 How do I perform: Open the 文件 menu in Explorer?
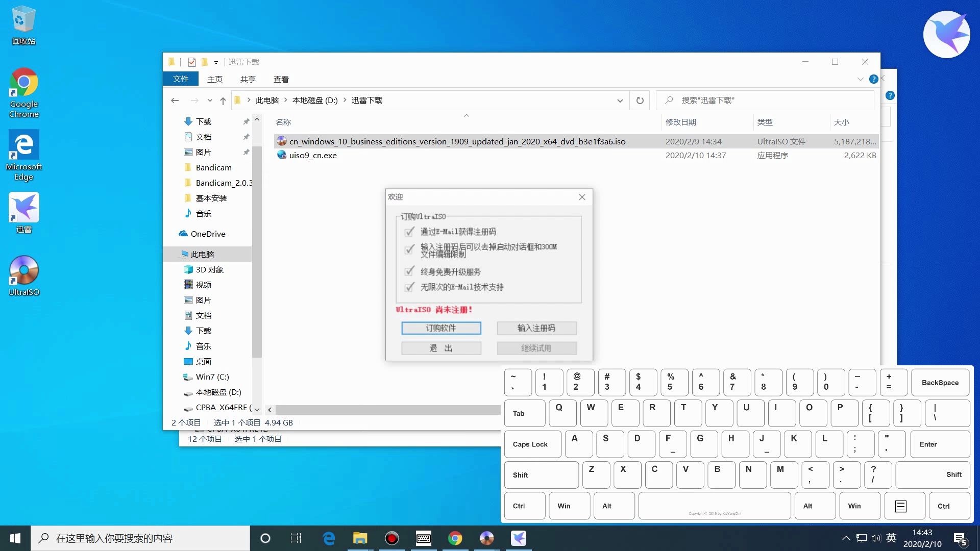(180, 79)
